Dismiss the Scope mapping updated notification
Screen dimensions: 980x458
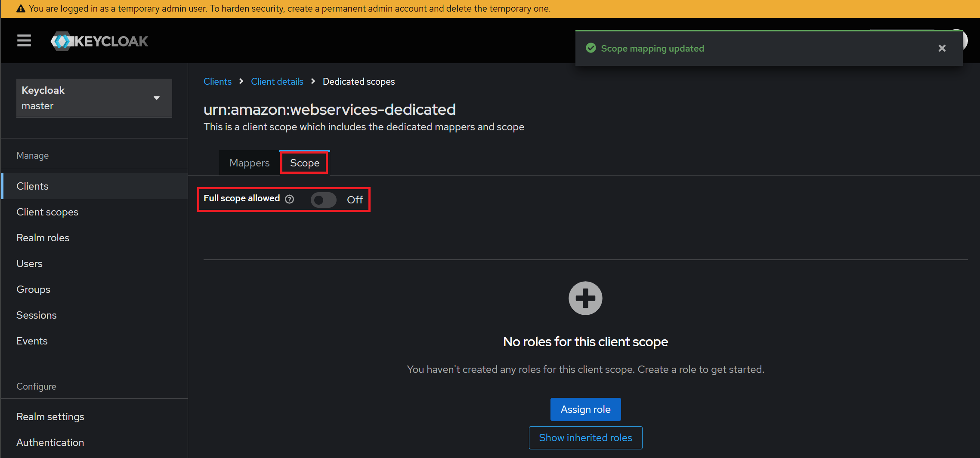coord(942,48)
